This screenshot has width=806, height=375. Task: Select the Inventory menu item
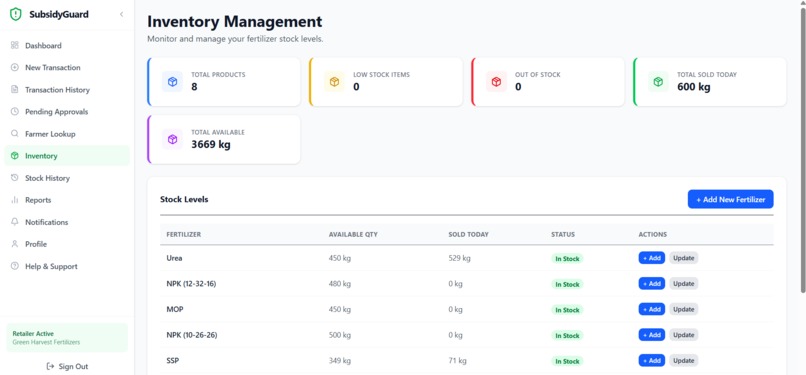pos(67,156)
